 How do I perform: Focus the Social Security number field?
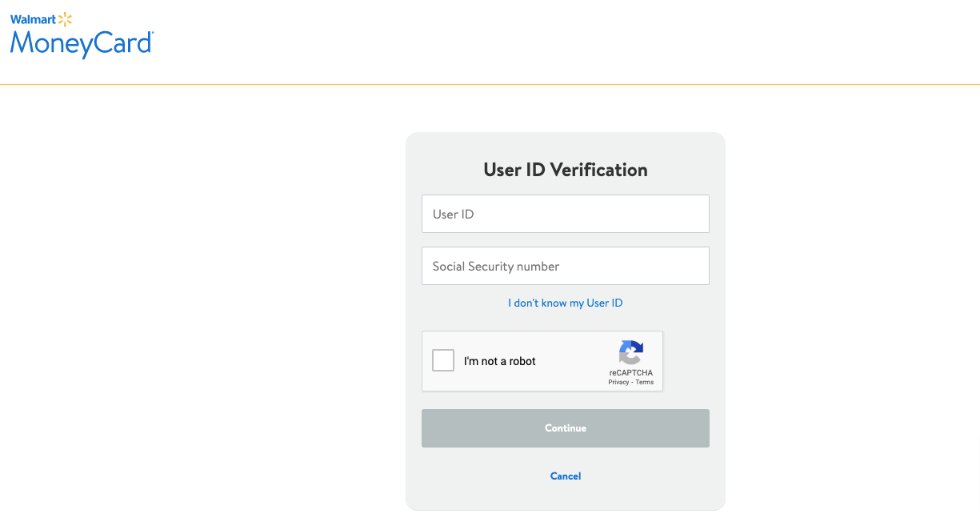tap(565, 266)
